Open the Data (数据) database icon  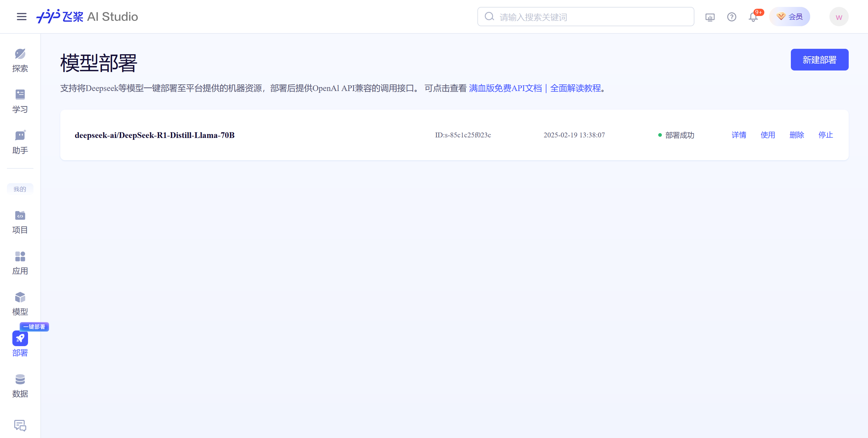coord(20,380)
